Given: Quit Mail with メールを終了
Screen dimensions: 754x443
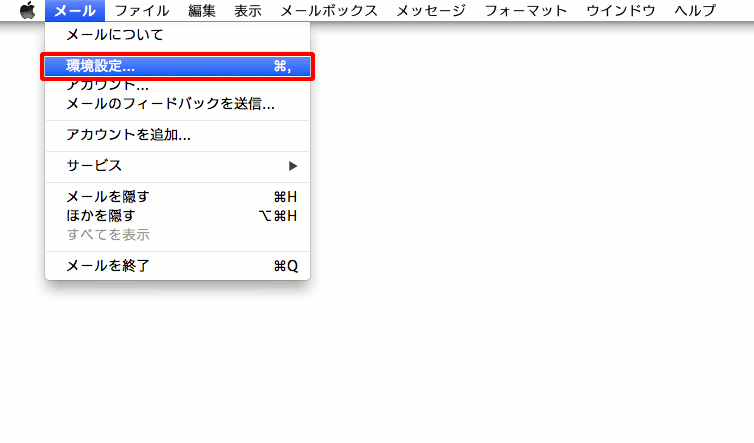Looking at the screenshot, I should (x=108, y=266).
